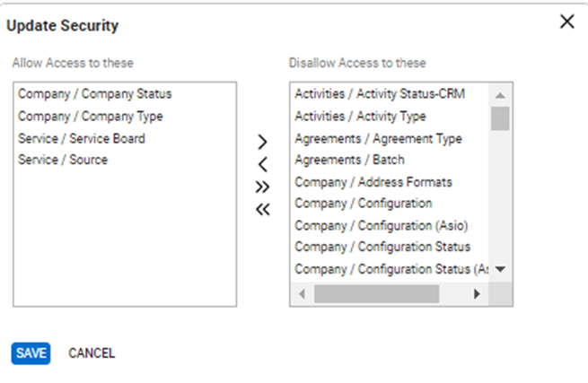Click the horizontal scrollbar thumb in the disallow list

(x=376, y=293)
